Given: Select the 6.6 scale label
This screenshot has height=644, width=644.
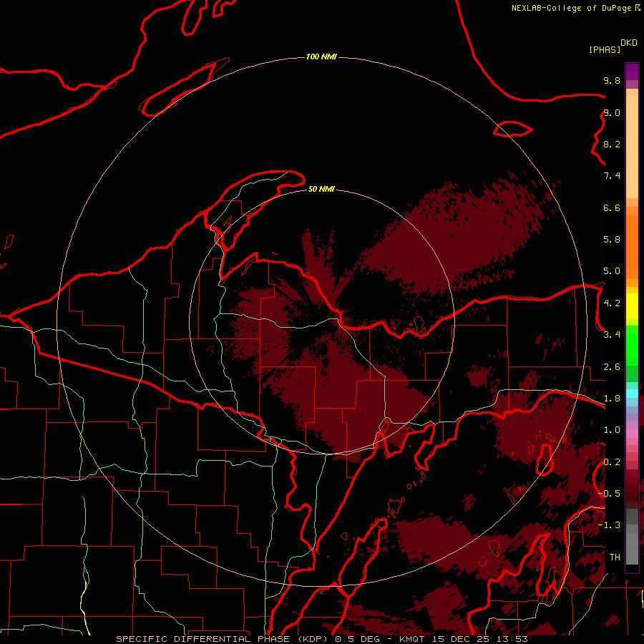Looking at the screenshot, I should [x=612, y=208].
